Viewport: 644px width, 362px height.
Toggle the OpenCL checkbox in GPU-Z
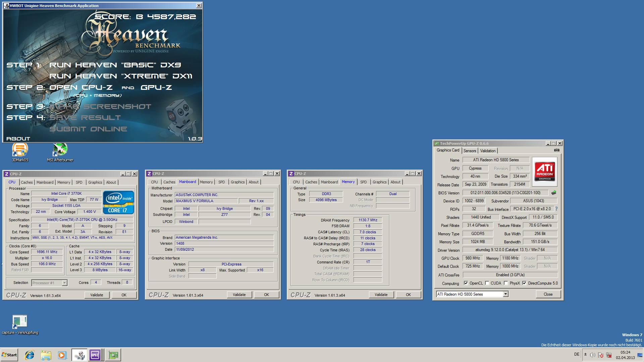(466, 283)
